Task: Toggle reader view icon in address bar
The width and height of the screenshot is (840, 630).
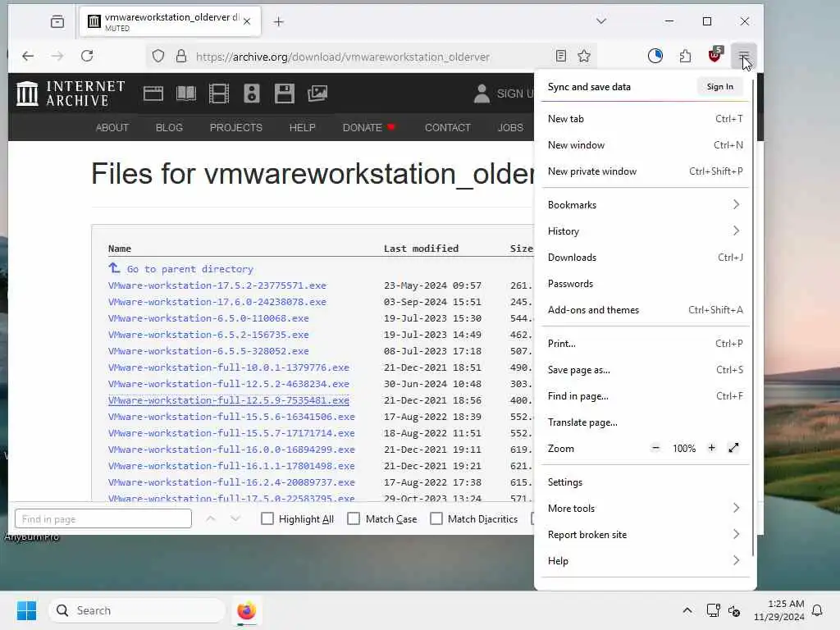Action: click(561, 57)
